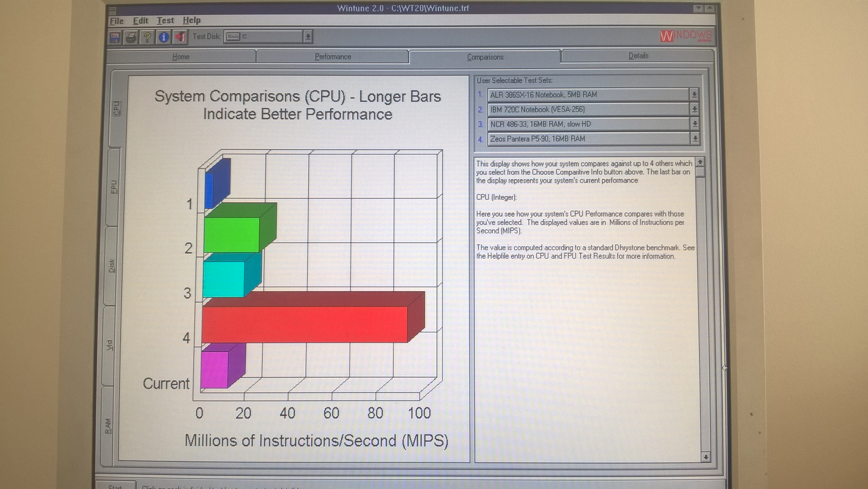Viewport: 868px width, 489px height.
Task: Click the green bar for system 2
Action: tap(240, 228)
